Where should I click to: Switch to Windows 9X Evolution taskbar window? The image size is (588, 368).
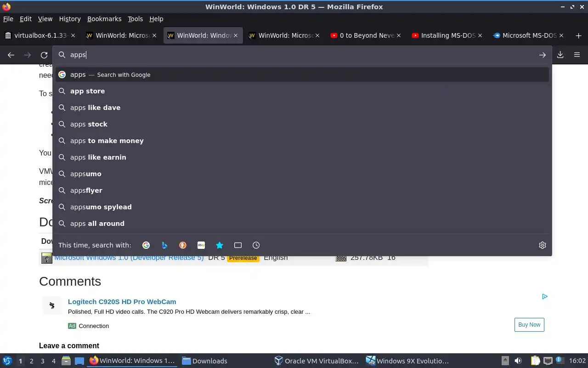(x=408, y=361)
